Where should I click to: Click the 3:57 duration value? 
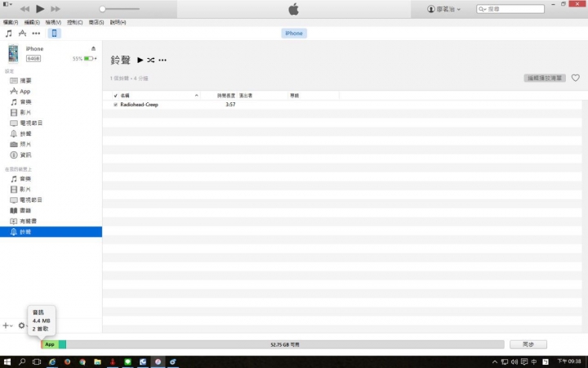[x=230, y=105]
